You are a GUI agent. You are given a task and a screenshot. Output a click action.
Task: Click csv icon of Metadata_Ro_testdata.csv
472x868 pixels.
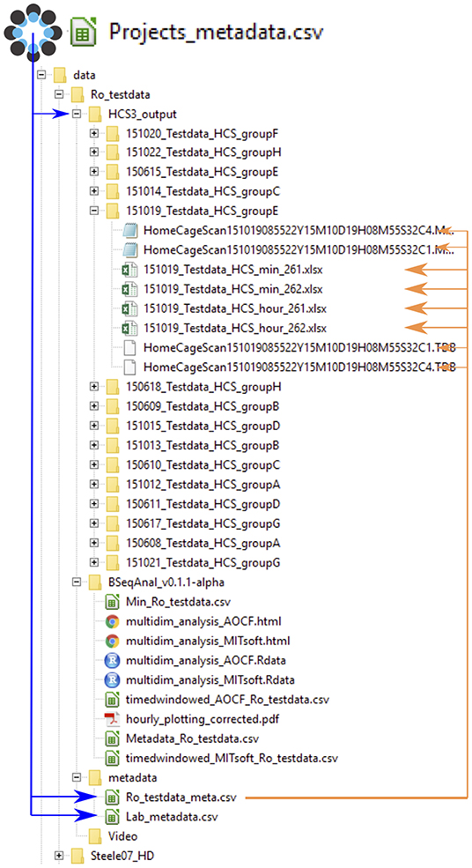(112, 738)
